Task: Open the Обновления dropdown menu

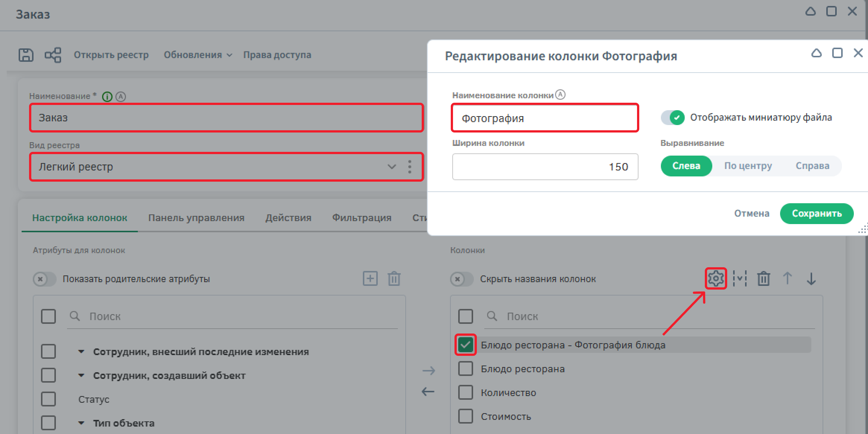Action: pyautogui.click(x=198, y=55)
